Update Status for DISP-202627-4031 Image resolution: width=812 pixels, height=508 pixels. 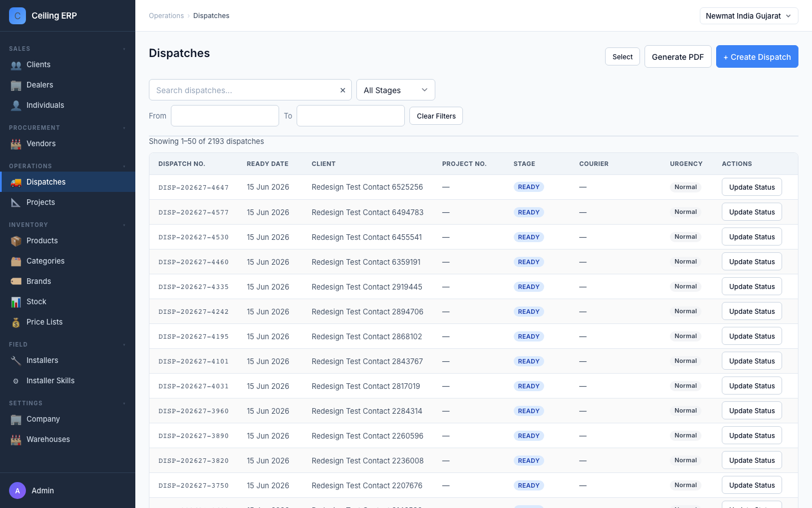(752, 386)
